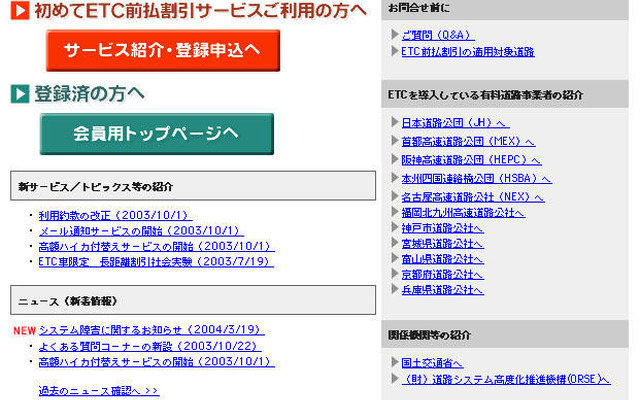Click the ニュース（新着情報） section header
Screen dimensions: 640x400
click(193, 300)
